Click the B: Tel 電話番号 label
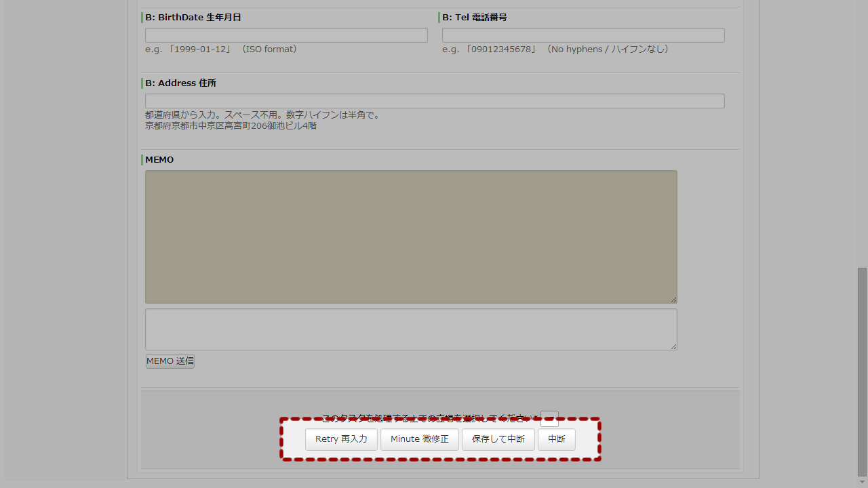 coord(475,17)
